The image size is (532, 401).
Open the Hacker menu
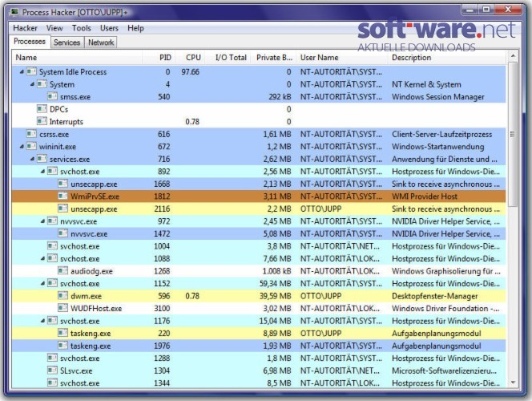pyautogui.click(x=25, y=28)
